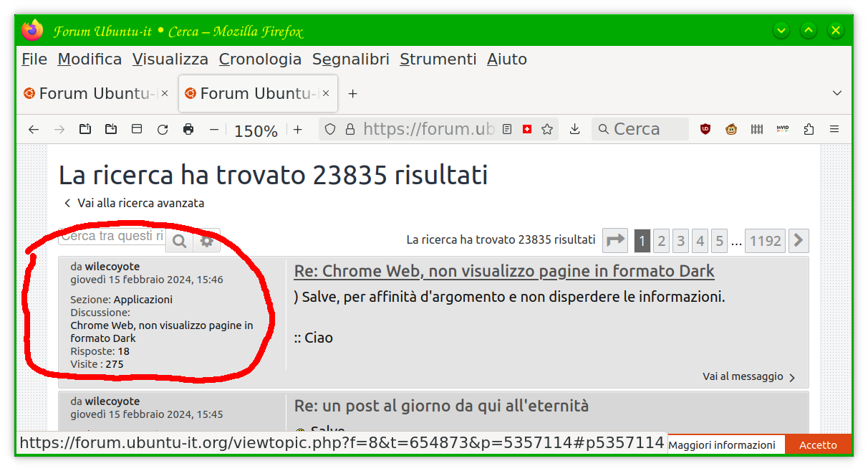The width and height of the screenshot is (868, 471).
Task: Click the Cerca tra questi risultati field
Action: [112, 236]
